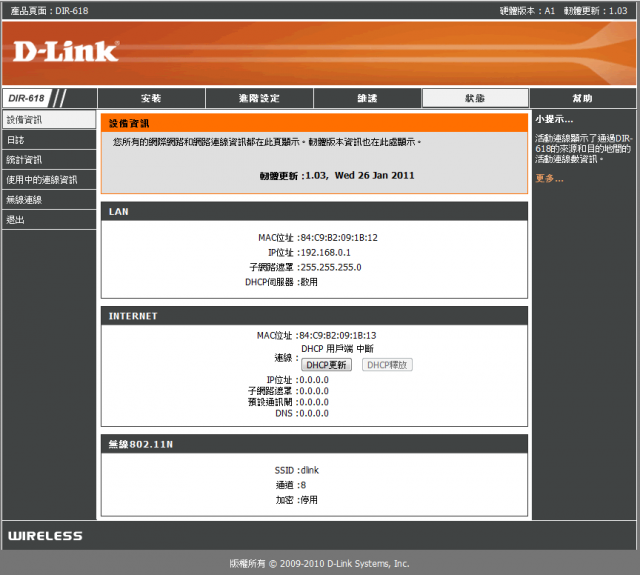
Task: Click the INTERNET section header
Action: pos(314,316)
